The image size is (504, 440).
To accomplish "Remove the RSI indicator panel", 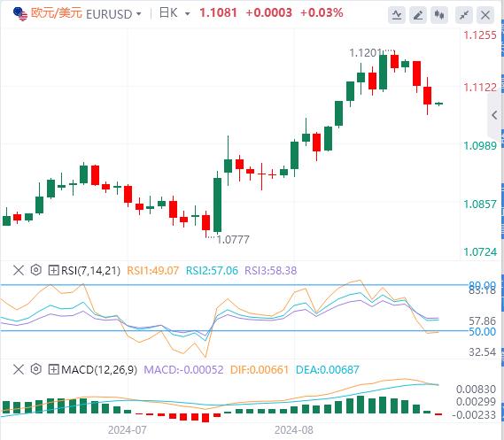I will tap(19, 270).
